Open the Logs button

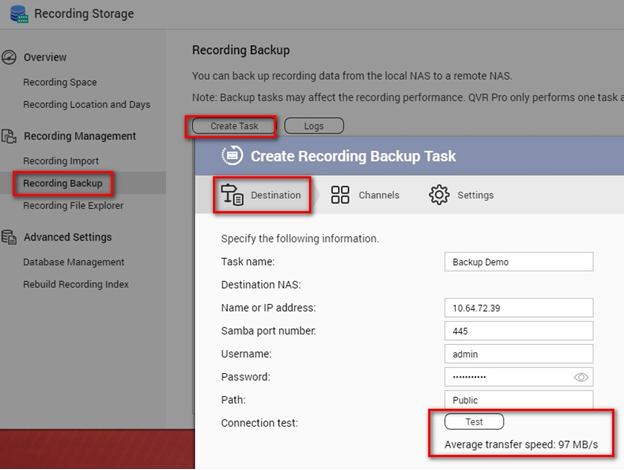314,126
